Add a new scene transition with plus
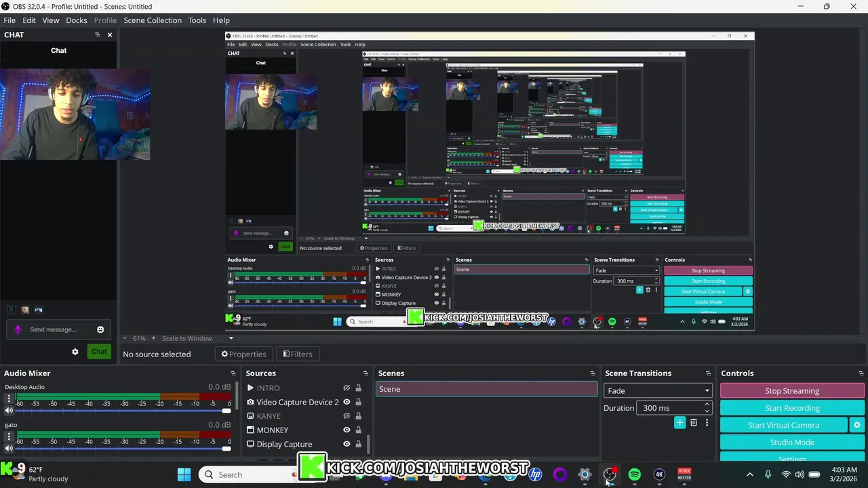 pyautogui.click(x=679, y=423)
